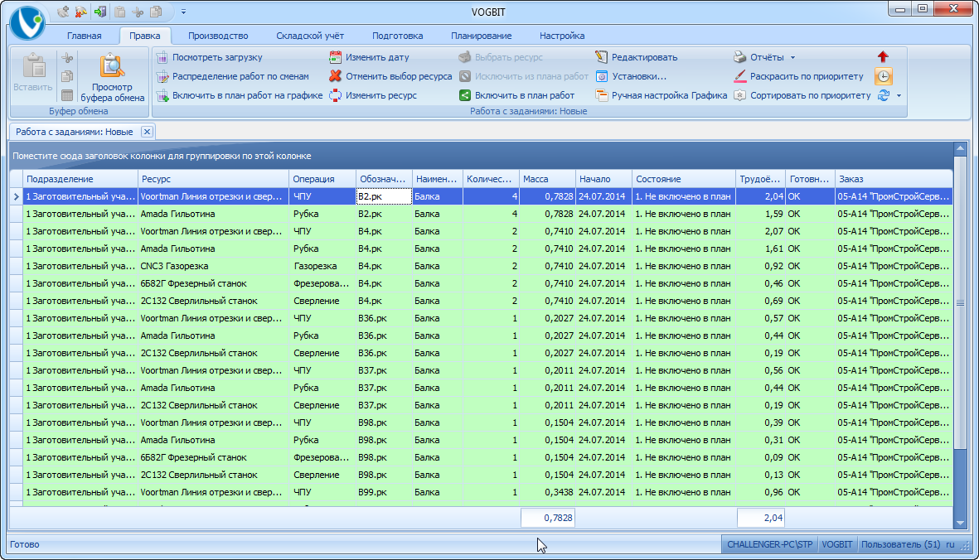Expand the Отчёты dropdown
979x560 pixels.
click(793, 57)
